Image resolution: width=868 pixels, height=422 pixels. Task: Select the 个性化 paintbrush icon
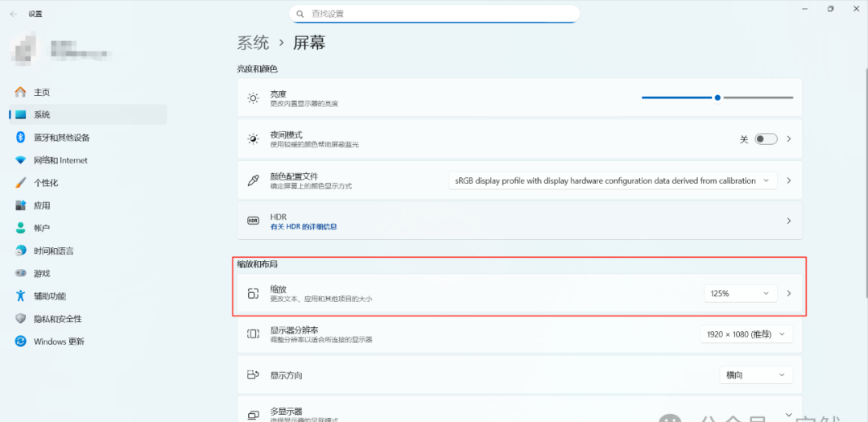21,183
